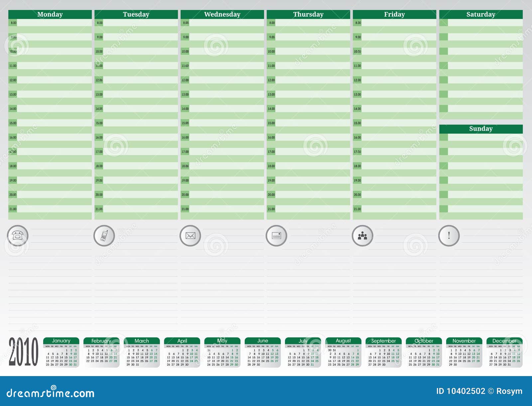
Task: Click the Sunday section header
Action: pyautogui.click(x=481, y=128)
